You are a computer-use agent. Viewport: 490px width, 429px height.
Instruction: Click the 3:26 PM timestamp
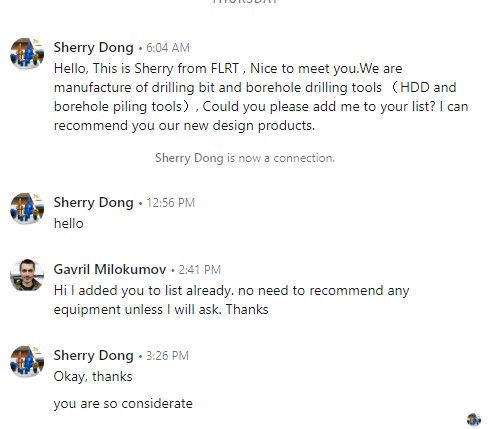tap(167, 356)
